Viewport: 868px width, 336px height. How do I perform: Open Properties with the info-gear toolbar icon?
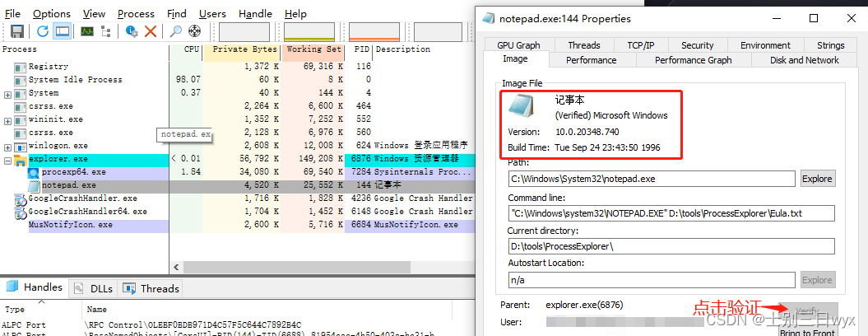[132, 31]
